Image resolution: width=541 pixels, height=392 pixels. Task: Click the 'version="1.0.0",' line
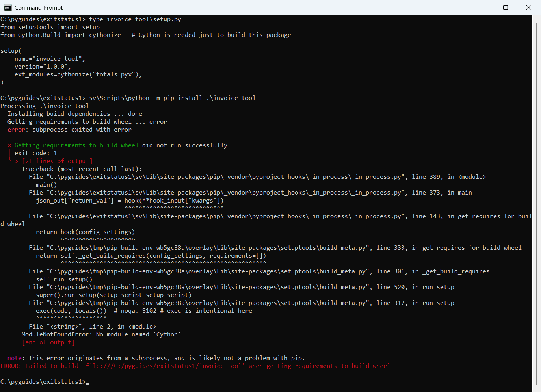tap(43, 67)
